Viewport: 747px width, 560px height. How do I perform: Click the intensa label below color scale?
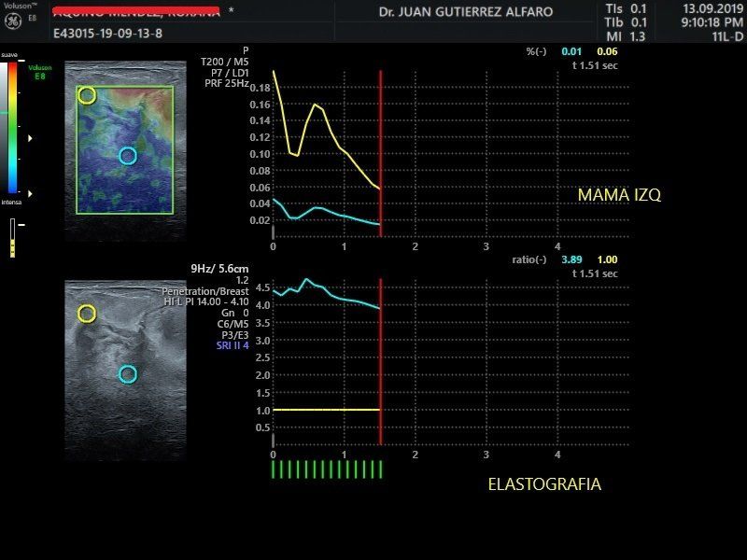coord(11,203)
